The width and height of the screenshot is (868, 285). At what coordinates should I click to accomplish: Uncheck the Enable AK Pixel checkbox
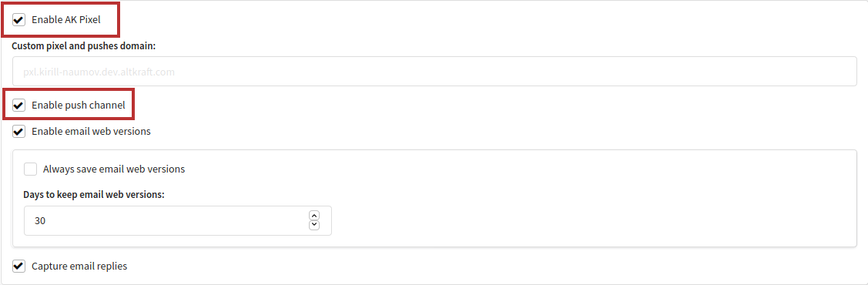point(18,20)
